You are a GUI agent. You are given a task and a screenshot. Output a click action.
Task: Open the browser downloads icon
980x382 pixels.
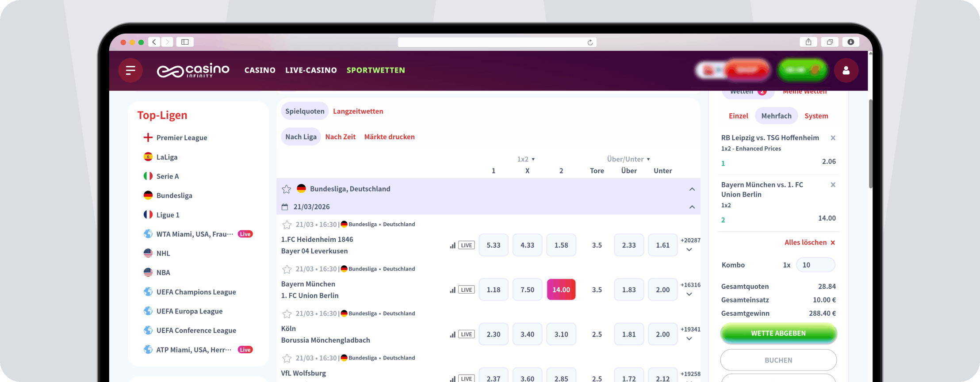(851, 42)
